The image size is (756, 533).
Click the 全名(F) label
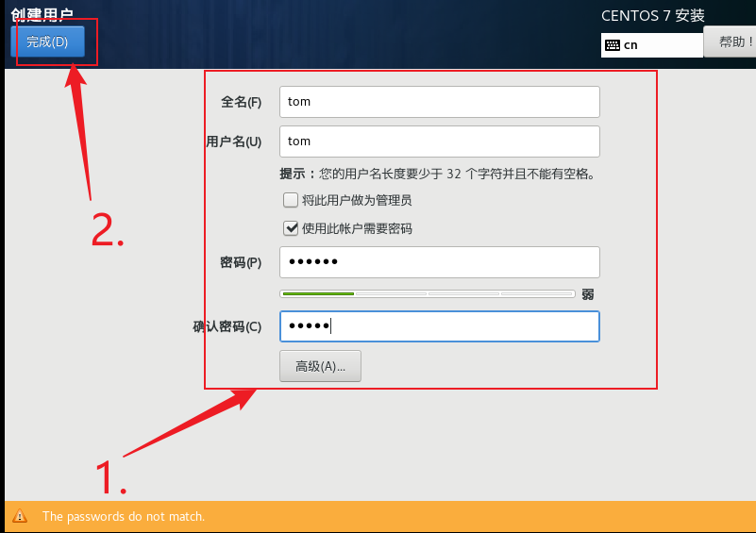241,102
